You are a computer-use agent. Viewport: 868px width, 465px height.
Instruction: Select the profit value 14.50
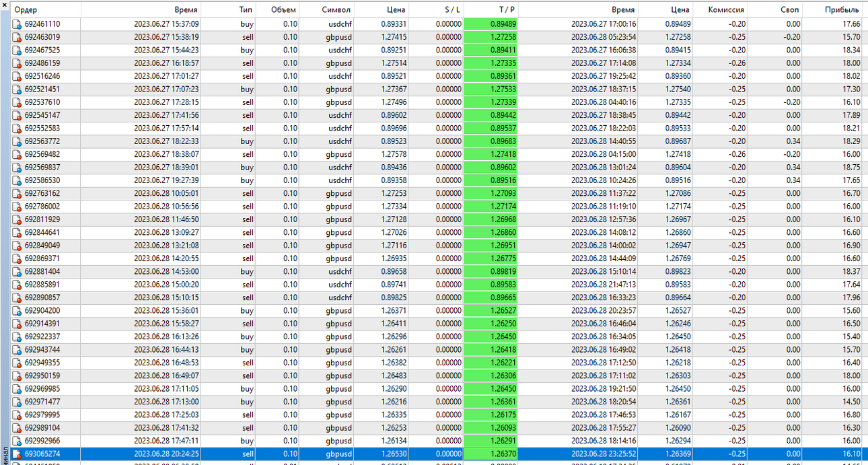[851, 401]
